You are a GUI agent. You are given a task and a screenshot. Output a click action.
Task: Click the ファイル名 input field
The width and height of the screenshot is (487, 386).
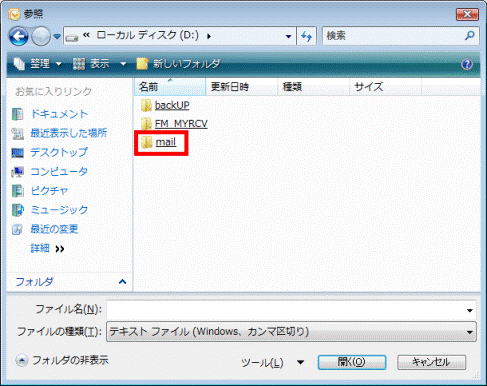click(286, 310)
